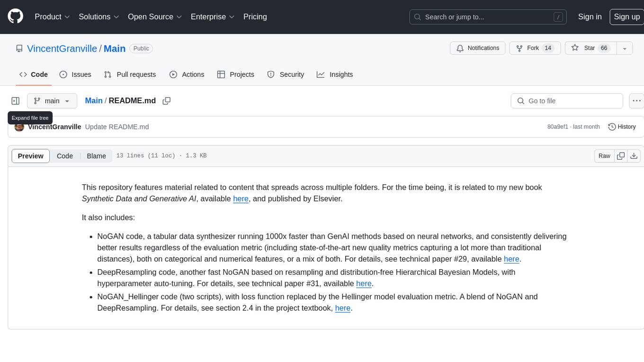This screenshot has height=362, width=644.
Task: Copy the README.md file path icon
Action: pos(166,101)
